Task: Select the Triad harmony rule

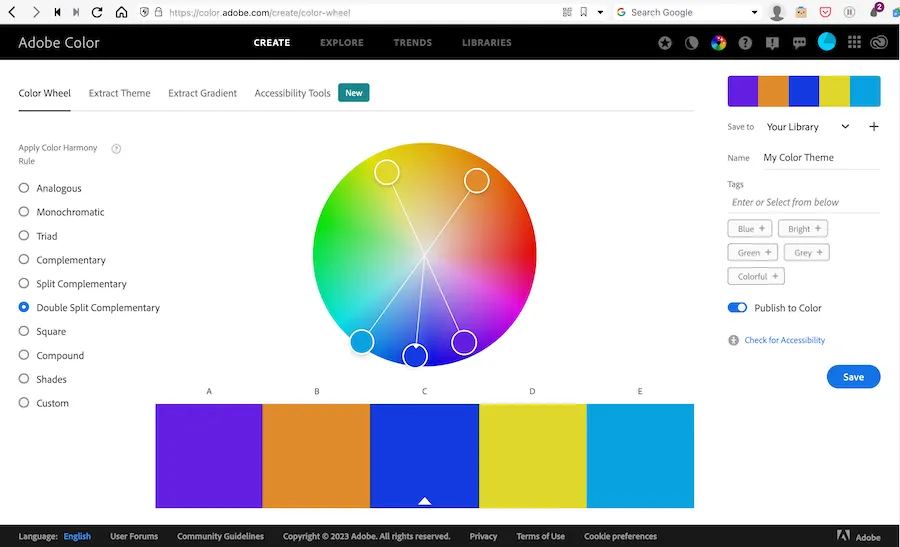Action: [x=24, y=235]
